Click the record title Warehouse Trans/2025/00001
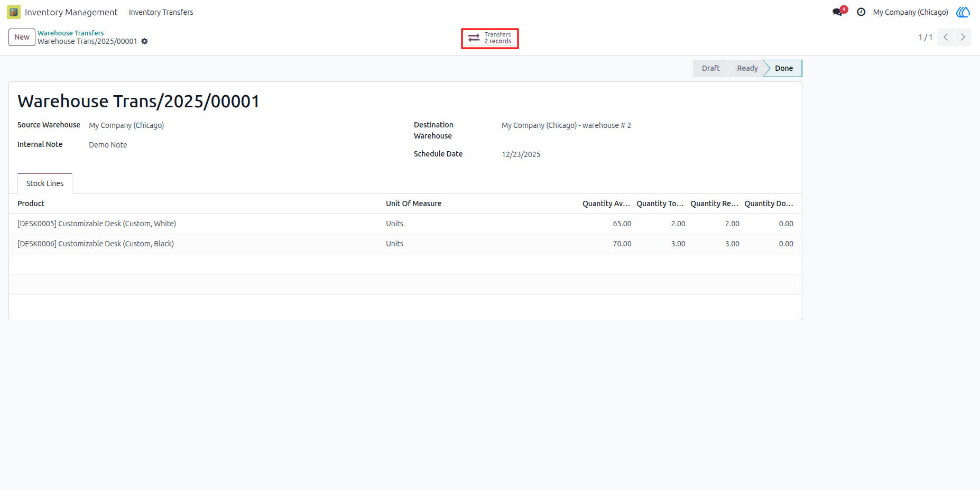This screenshot has width=980, height=490. click(x=138, y=101)
